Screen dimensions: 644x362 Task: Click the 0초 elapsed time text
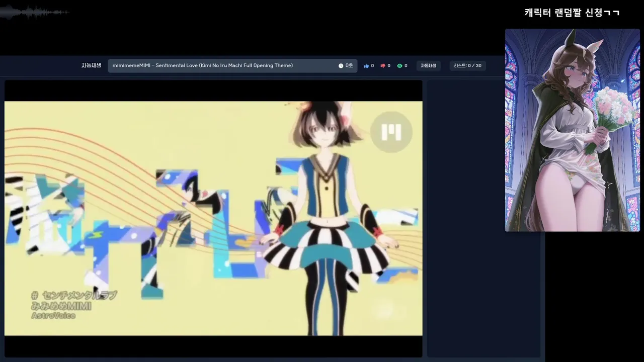pos(349,66)
